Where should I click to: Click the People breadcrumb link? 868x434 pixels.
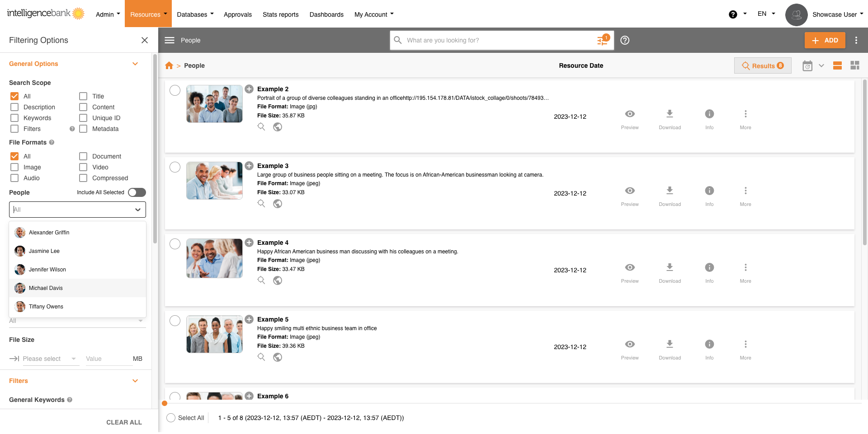point(194,65)
